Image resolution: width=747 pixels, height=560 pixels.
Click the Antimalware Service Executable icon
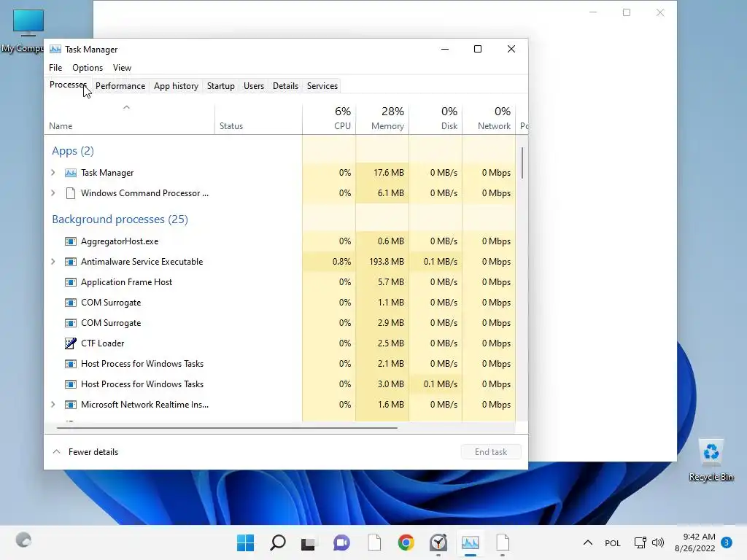71,262
